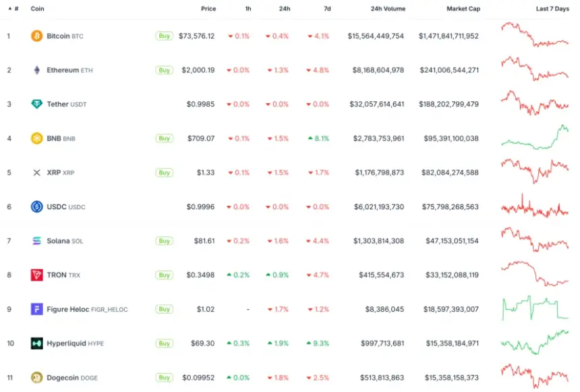
Task: Sort by the Market Cap column header
Action: pos(463,9)
